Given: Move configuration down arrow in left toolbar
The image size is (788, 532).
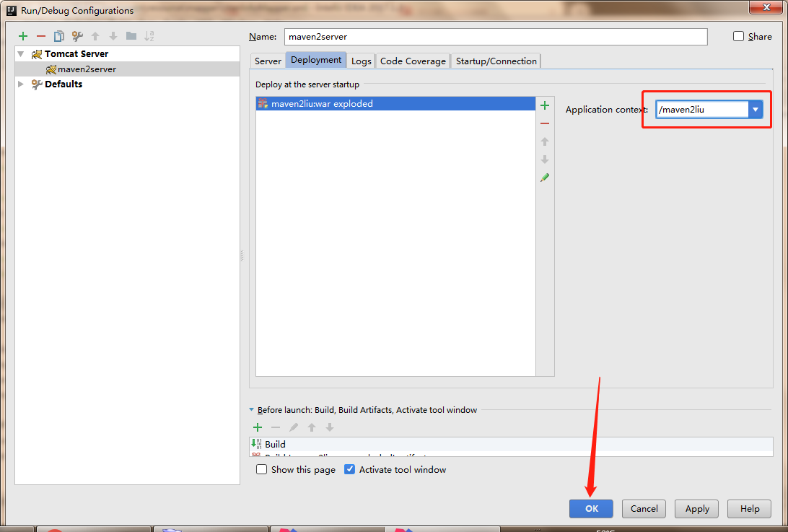Looking at the screenshot, I should pos(113,36).
